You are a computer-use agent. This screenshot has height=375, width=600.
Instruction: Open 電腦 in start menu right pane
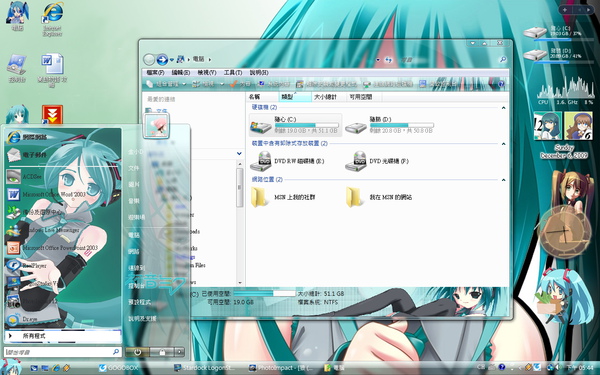[134, 235]
